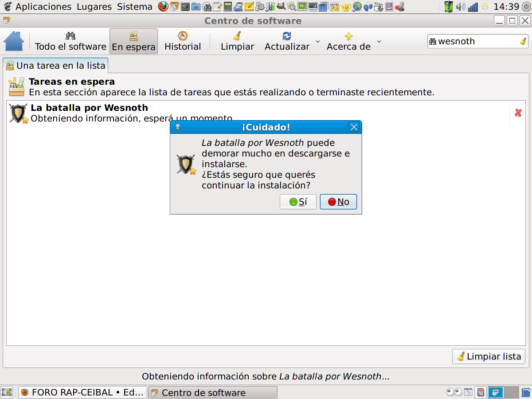This screenshot has width=532, height=399.
Task: Launch GIMP from the top panel
Action: click(x=281, y=7)
